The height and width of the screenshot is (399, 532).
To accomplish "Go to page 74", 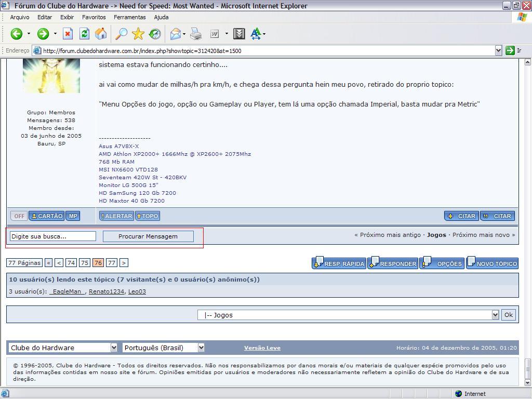I will tap(71, 262).
